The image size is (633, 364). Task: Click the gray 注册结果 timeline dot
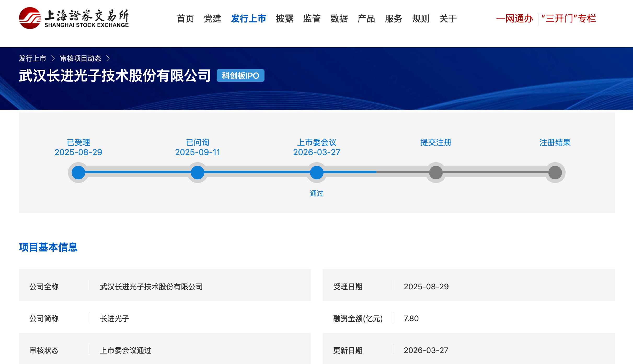[555, 173]
